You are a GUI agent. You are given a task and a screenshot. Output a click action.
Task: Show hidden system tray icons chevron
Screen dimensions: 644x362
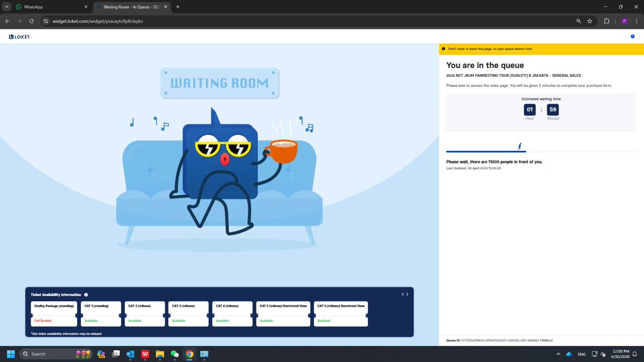[x=558, y=354]
